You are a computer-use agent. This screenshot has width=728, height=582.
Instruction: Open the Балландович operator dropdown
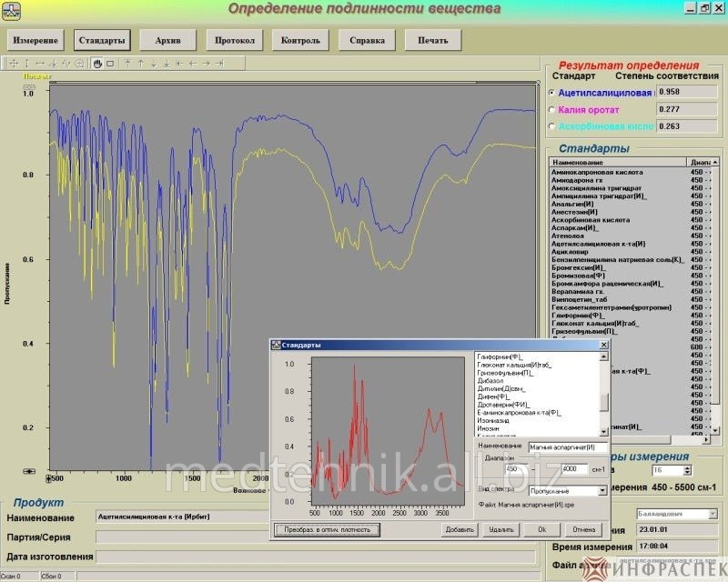coord(711,514)
